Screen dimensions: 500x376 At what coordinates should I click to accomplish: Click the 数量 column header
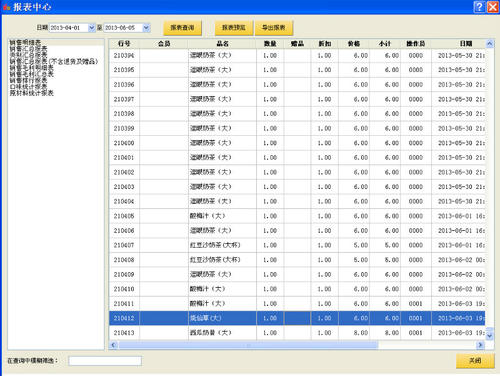270,44
